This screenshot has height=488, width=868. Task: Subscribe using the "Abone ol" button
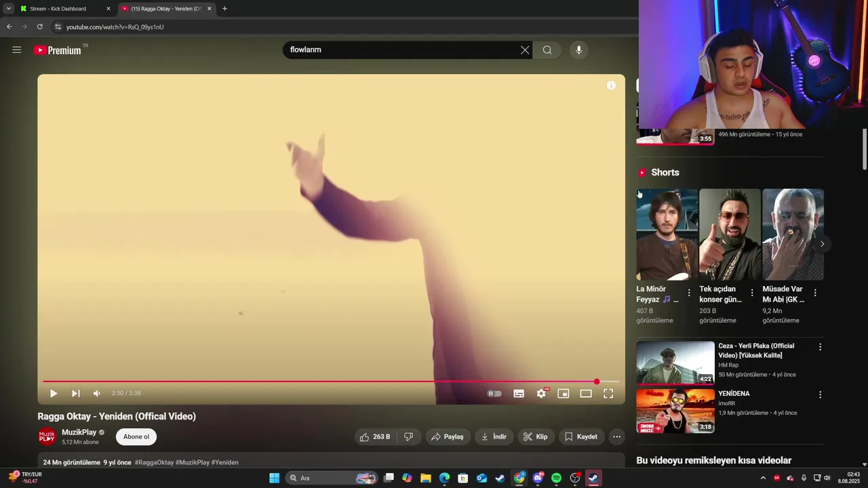click(136, 436)
